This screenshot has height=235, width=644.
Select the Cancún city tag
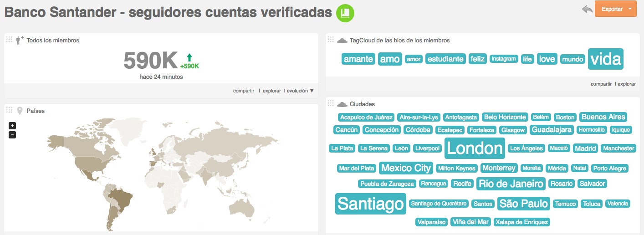pos(347,130)
